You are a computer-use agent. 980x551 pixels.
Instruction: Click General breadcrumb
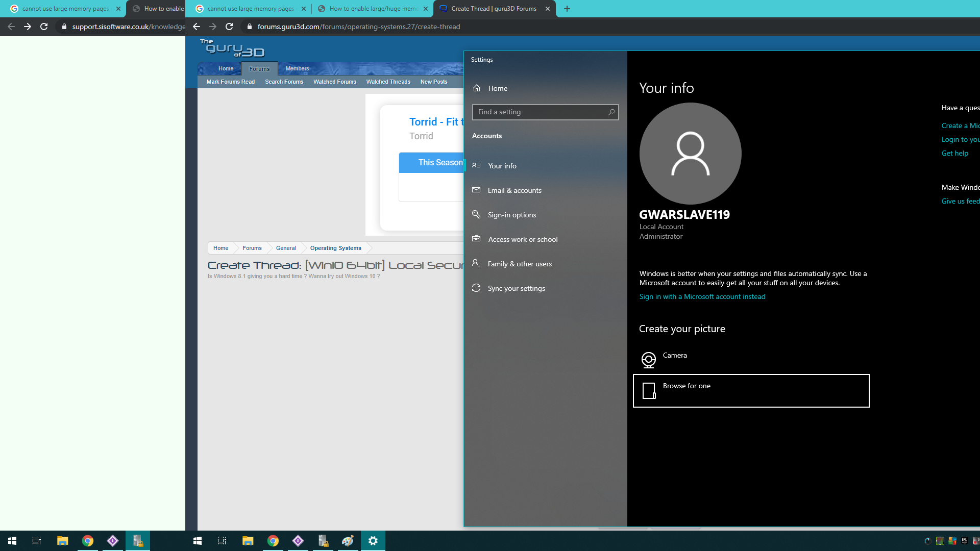286,248
